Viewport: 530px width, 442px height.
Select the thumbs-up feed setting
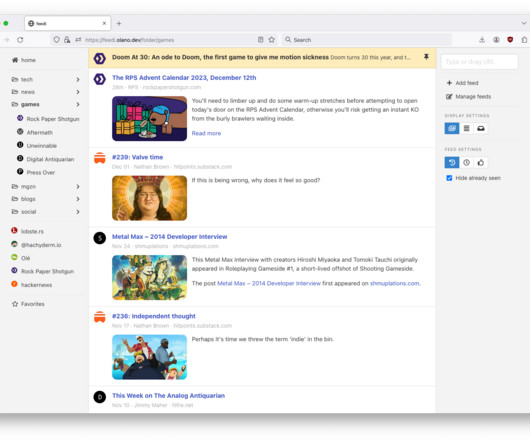481,163
